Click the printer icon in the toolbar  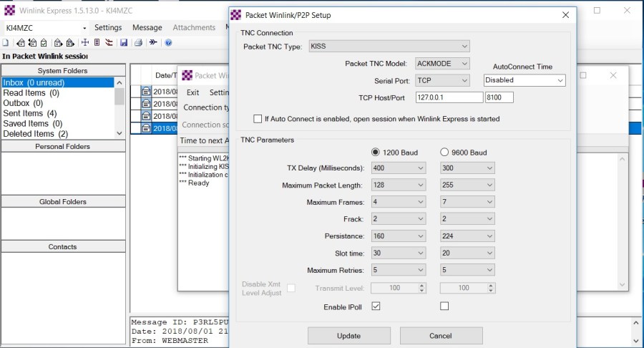tap(138, 43)
